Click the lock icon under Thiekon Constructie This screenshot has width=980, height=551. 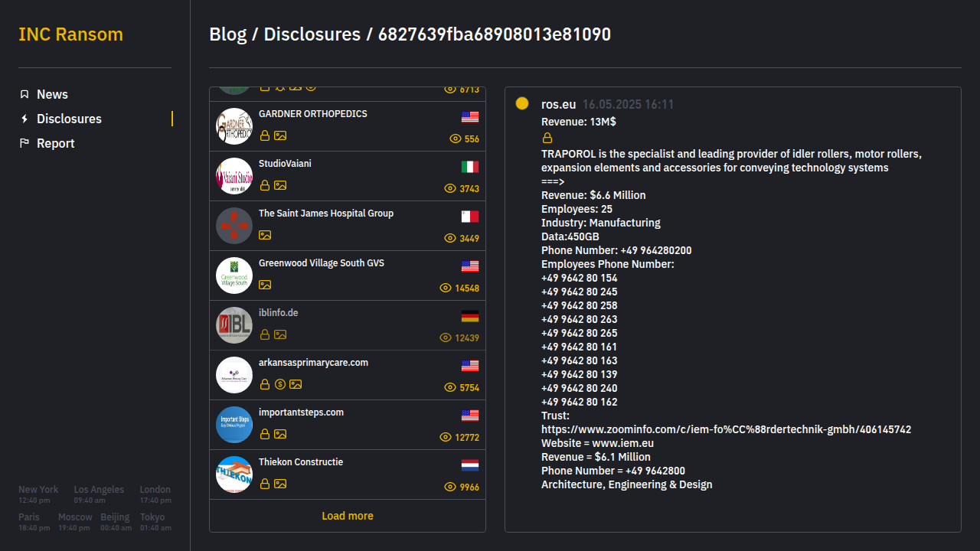(x=265, y=484)
